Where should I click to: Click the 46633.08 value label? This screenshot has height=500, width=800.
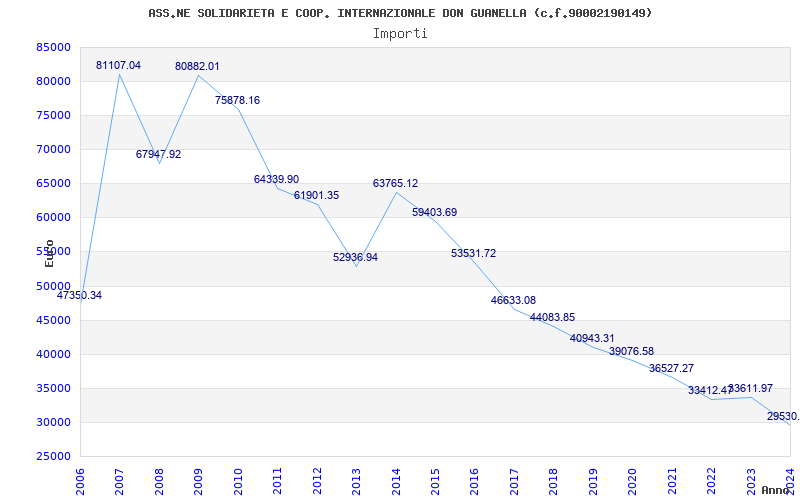click(514, 301)
